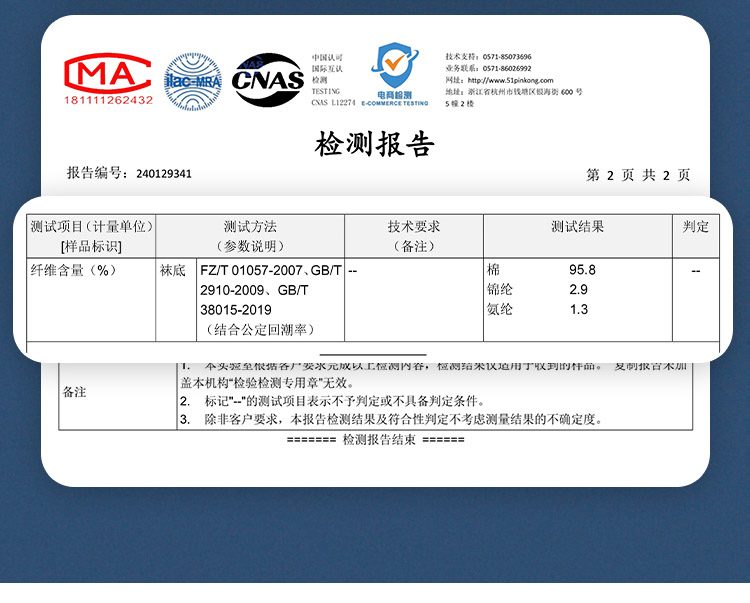This screenshot has width=750, height=603.
Task: Click the blue ilac-MRA globe logo
Action: 193,82
